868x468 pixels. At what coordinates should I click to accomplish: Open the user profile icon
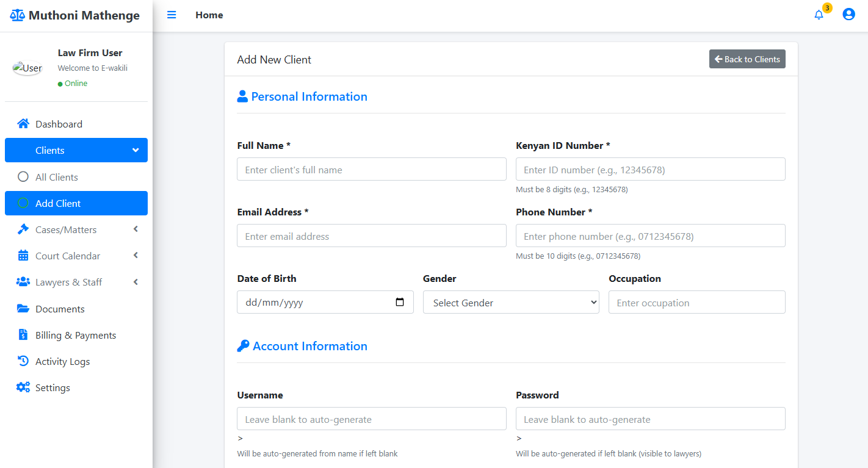tap(848, 15)
